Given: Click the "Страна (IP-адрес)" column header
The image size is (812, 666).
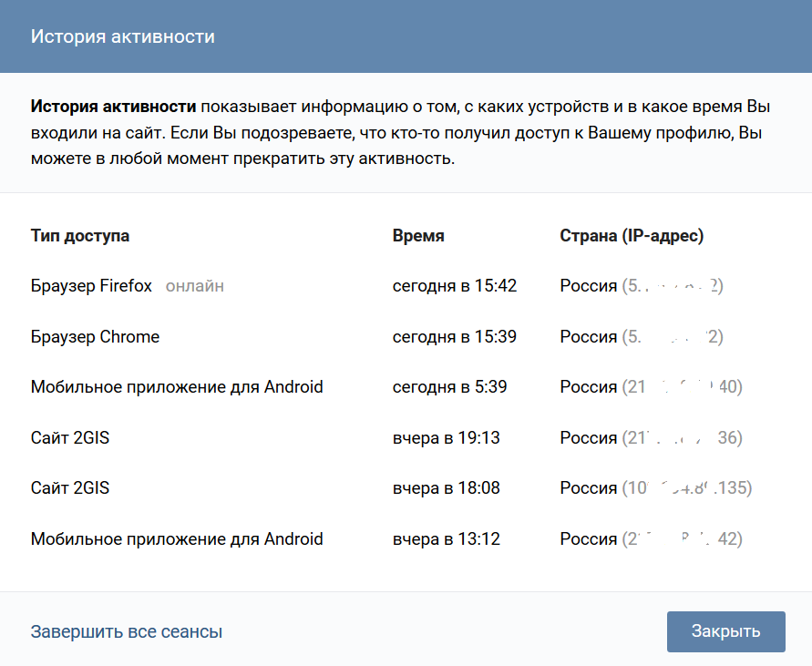Looking at the screenshot, I should (x=632, y=236).
